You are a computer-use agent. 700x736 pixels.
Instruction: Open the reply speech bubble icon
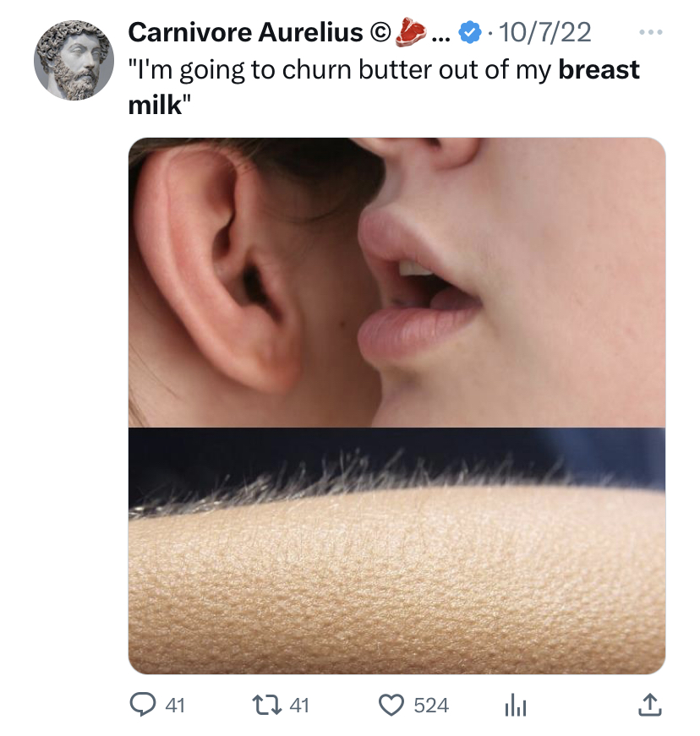[x=142, y=705]
